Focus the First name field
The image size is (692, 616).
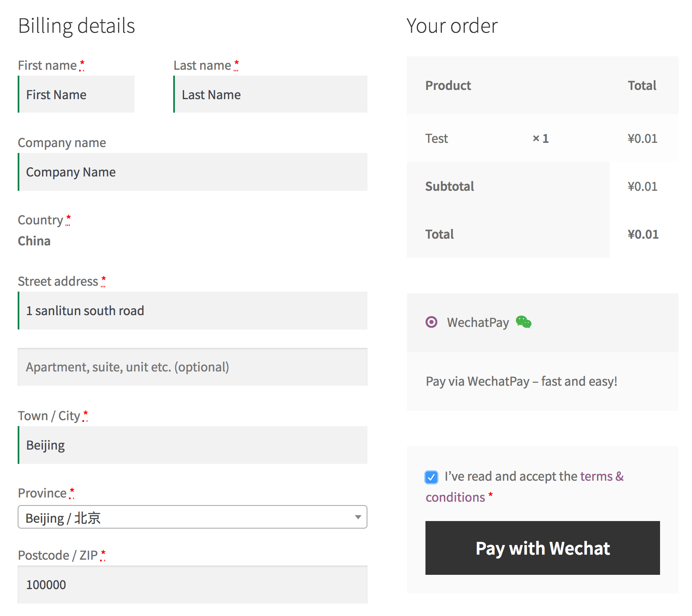(77, 95)
